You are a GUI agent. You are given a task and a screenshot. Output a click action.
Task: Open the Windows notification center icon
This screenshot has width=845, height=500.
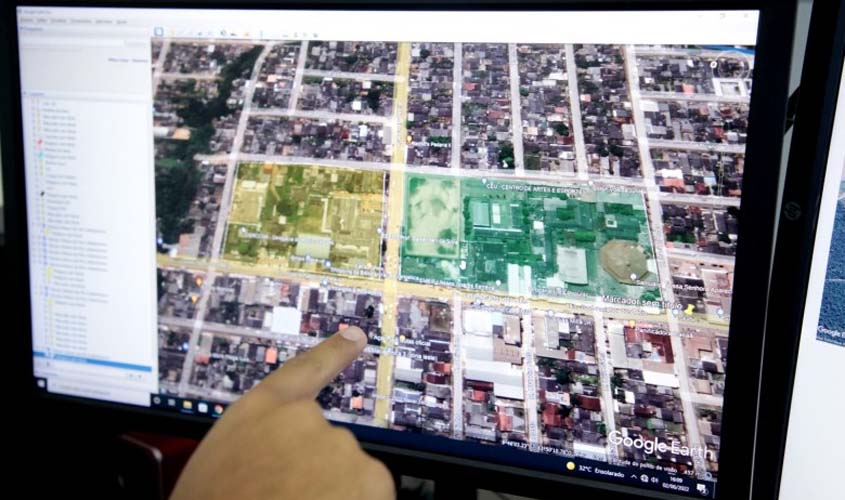pos(702,489)
